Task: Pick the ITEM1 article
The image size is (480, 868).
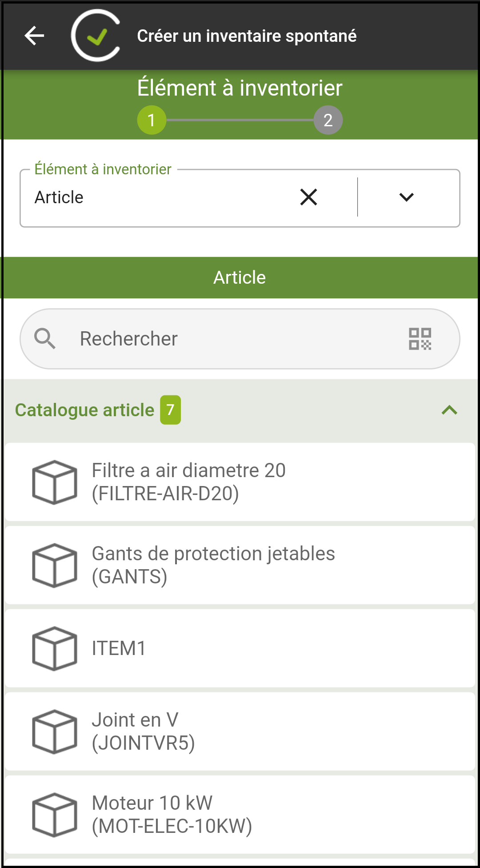Action: coord(240,648)
